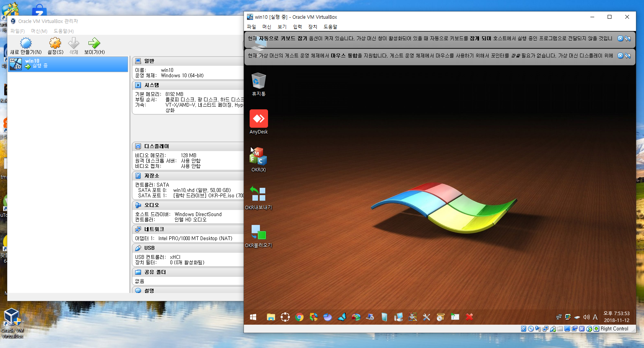
Task: Click keyboard capture green arrow status icon
Action: pyautogui.click(x=596, y=329)
